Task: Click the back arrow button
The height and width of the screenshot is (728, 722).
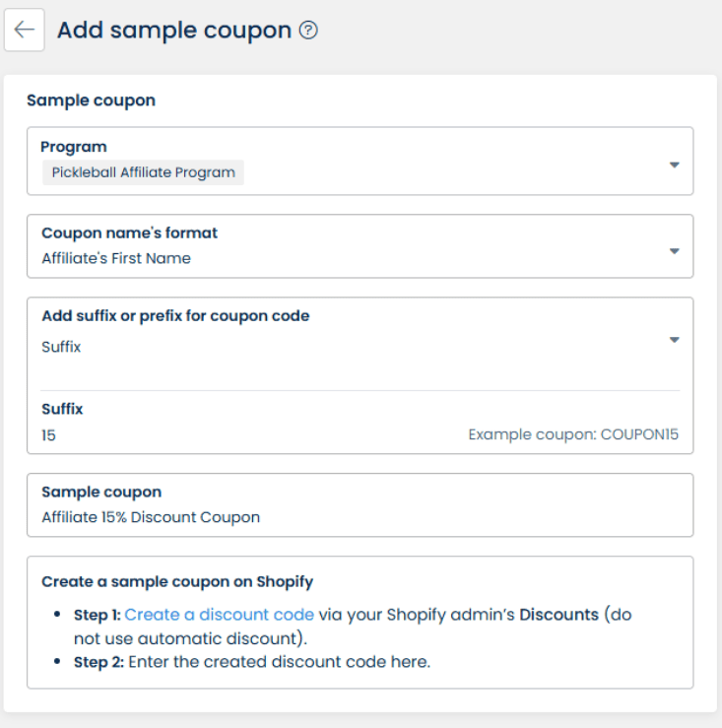Action: coord(24,31)
